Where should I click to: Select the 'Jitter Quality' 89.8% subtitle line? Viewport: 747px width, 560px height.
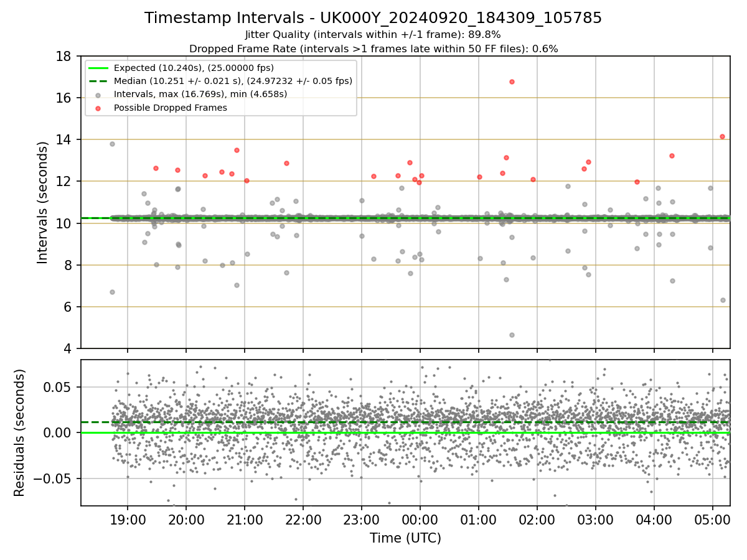pos(373,35)
